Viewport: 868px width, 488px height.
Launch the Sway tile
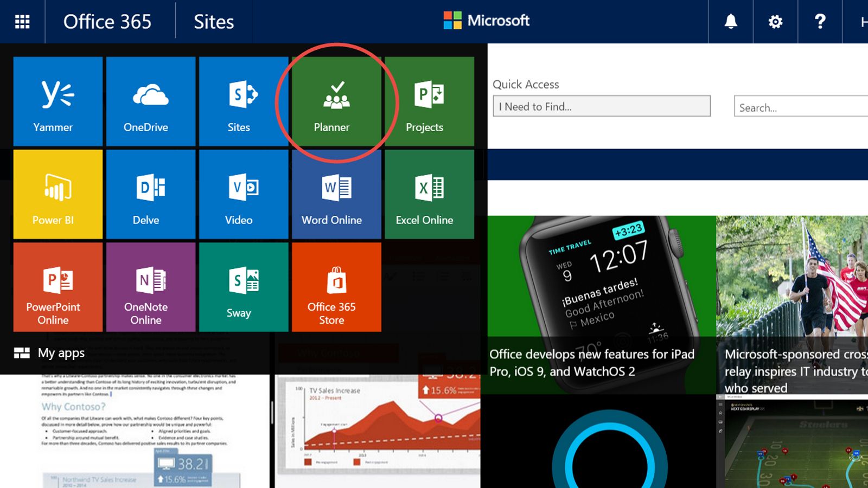(244, 287)
